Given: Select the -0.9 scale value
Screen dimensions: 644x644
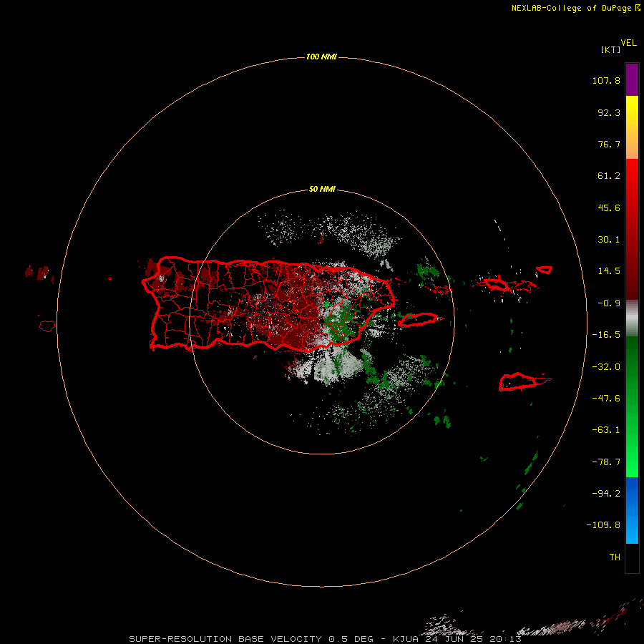Looking at the screenshot, I should tap(609, 303).
